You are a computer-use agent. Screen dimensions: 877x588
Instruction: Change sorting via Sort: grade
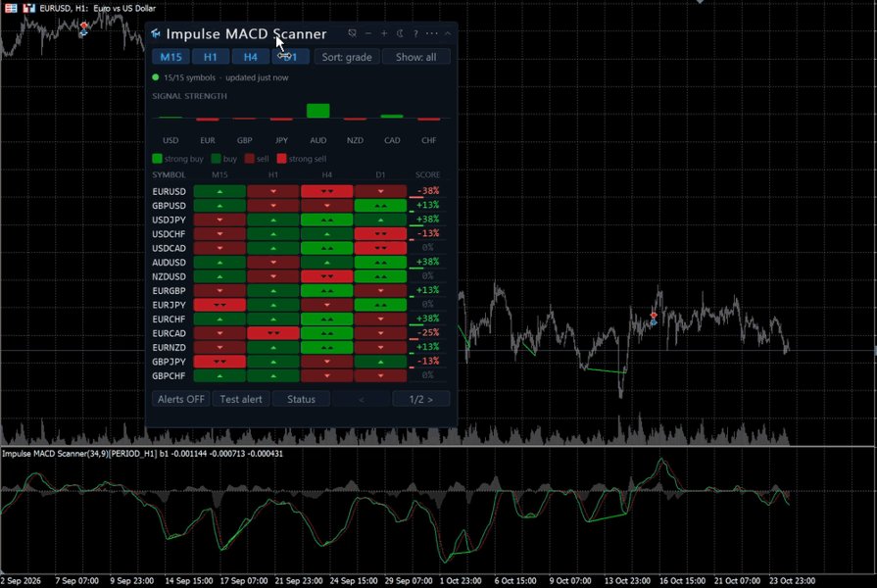click(x=347, y=57)
